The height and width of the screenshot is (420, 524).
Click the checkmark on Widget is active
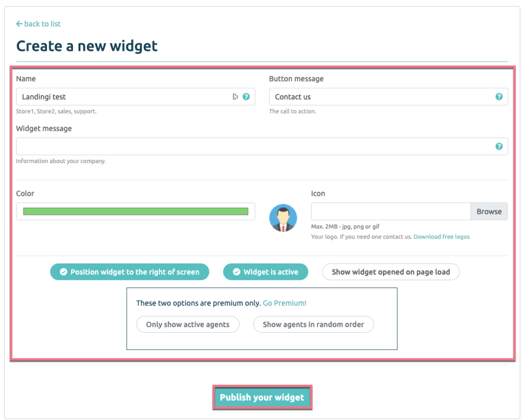pyautogui.click(x=237, y=272)
